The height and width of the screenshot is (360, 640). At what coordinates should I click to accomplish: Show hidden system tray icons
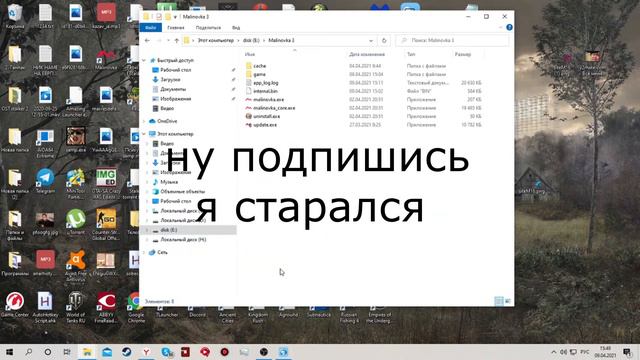pos(553,352)
